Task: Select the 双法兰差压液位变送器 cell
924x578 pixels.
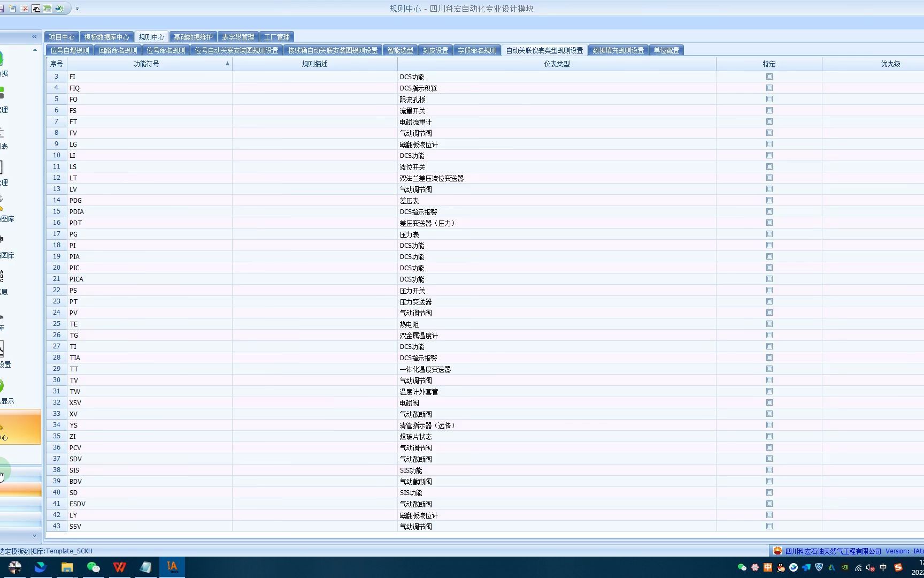Action: click(557, 178)
